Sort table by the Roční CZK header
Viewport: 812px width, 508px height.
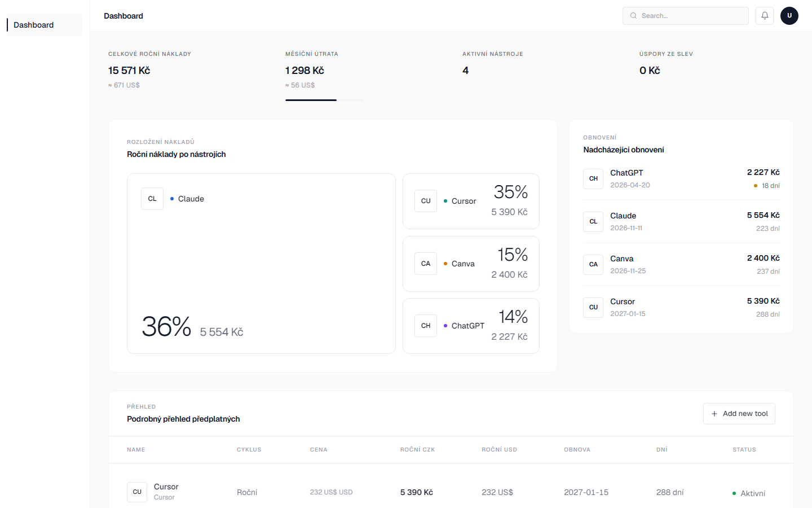[417, 450]
